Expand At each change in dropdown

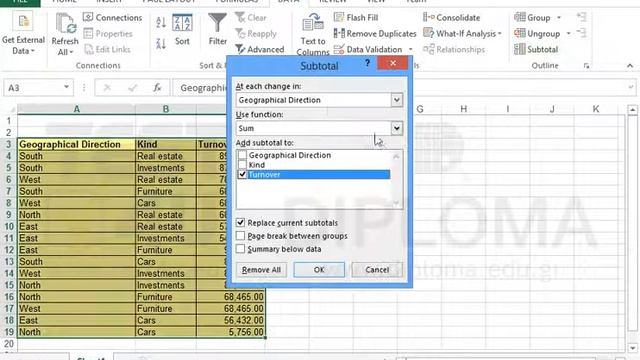(396, 100)
